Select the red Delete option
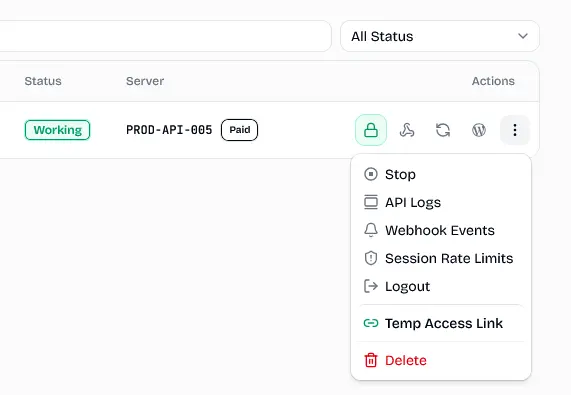 tap(441, 360)
